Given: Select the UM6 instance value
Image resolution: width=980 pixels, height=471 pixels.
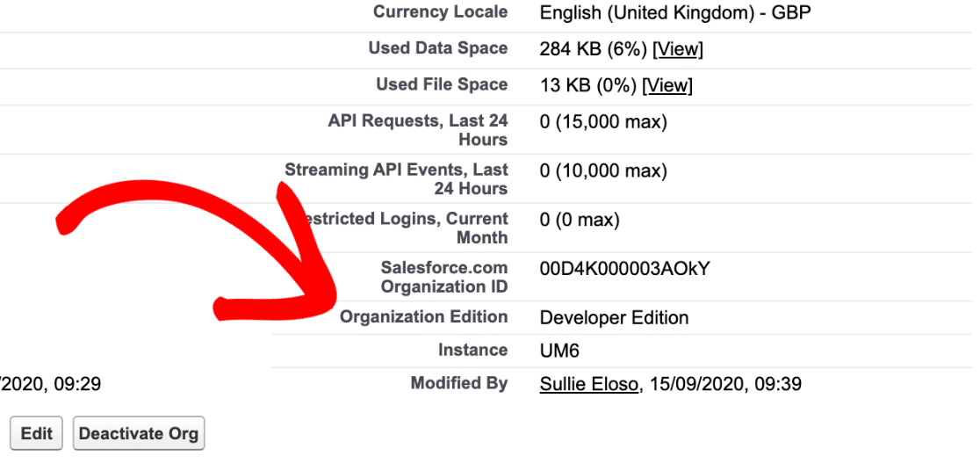Looking at the screenshot, I should (559, 351).
